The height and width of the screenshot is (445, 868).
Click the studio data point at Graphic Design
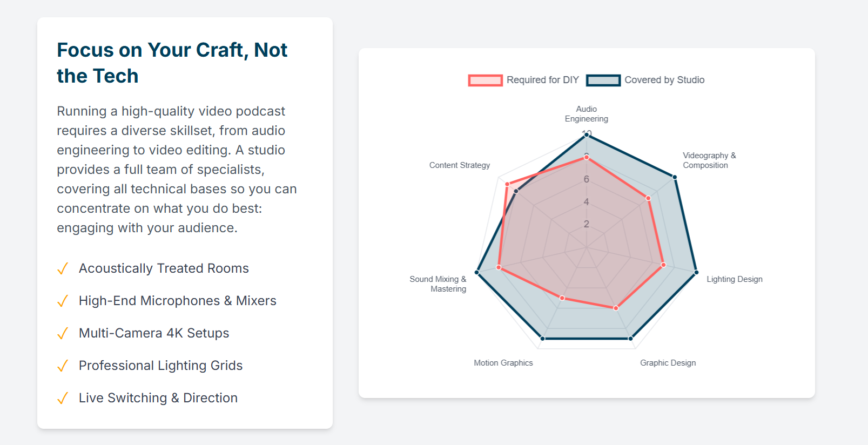(630, 339)
